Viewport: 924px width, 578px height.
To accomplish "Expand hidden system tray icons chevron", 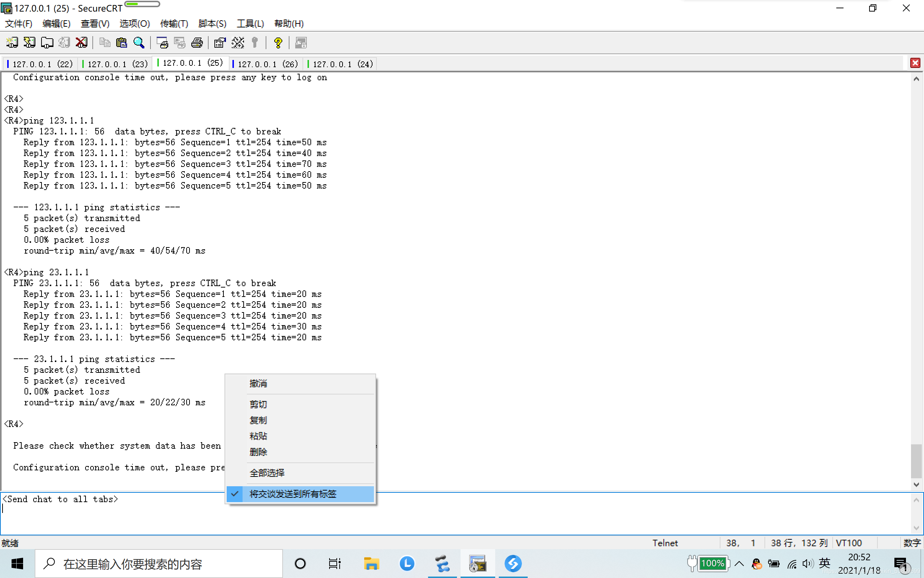I will click(739, 564).
